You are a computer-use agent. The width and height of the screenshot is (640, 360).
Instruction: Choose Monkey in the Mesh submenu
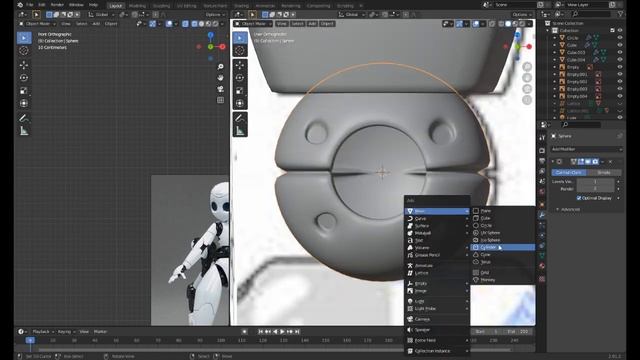click(502, 280)
